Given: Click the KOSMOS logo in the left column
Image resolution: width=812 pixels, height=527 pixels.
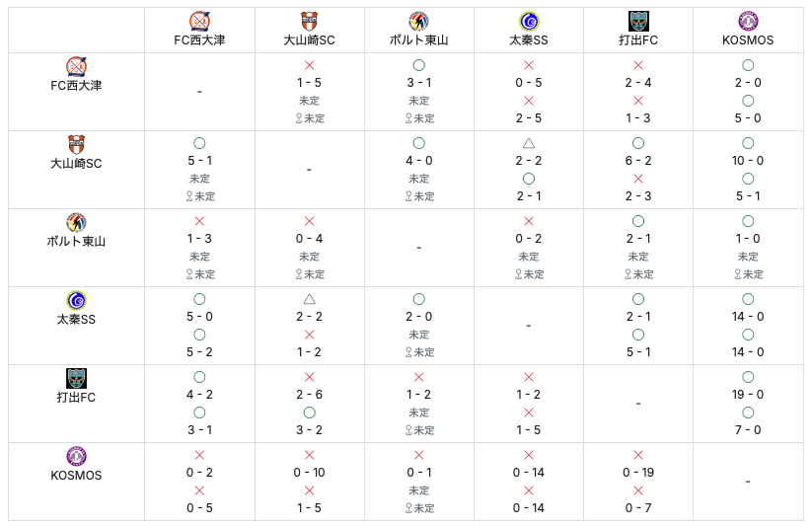Looking at the screenshot, I should [x=76, y=456].
